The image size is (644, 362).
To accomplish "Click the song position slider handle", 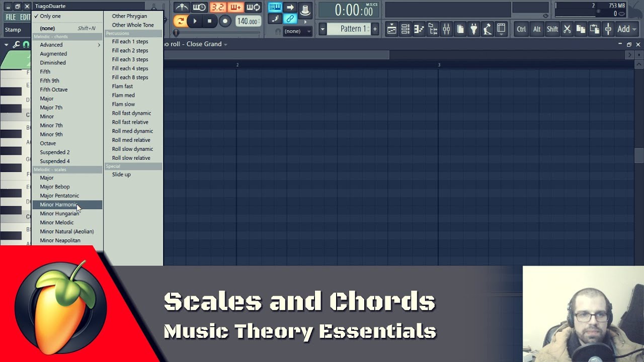I will (x=176, y=33).
